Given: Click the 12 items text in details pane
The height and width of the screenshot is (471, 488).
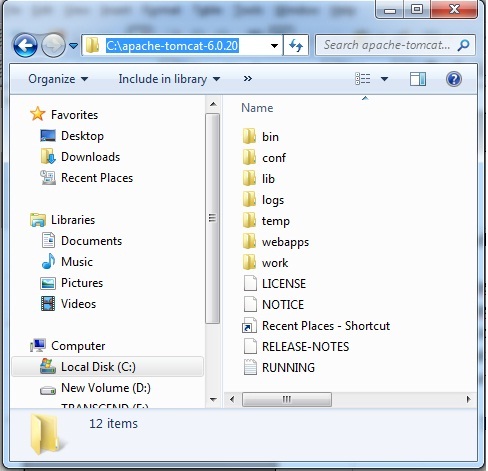Looking at the screenshot, I should coord(113,423).
